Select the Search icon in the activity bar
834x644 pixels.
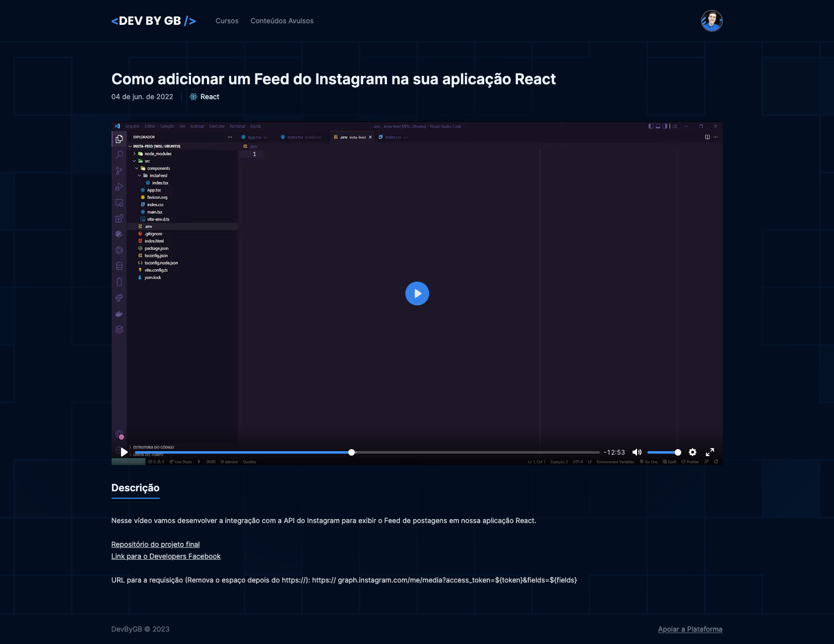119,154
